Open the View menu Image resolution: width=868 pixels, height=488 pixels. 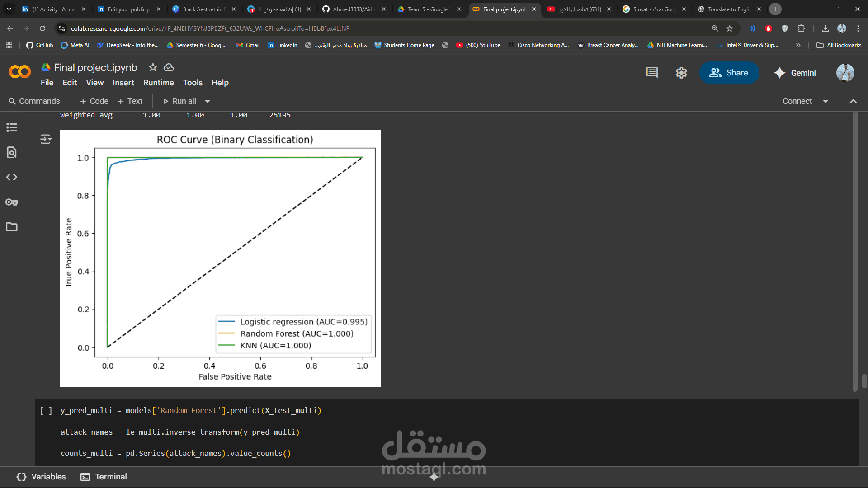click(x=95, y=83)
